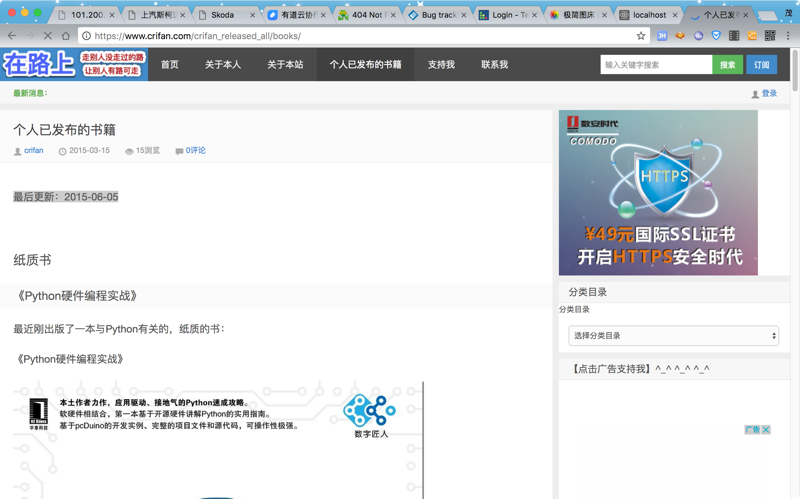Close the Skoda tab
The width and height of the screenshot is (800, 499).
coord(252,15)
